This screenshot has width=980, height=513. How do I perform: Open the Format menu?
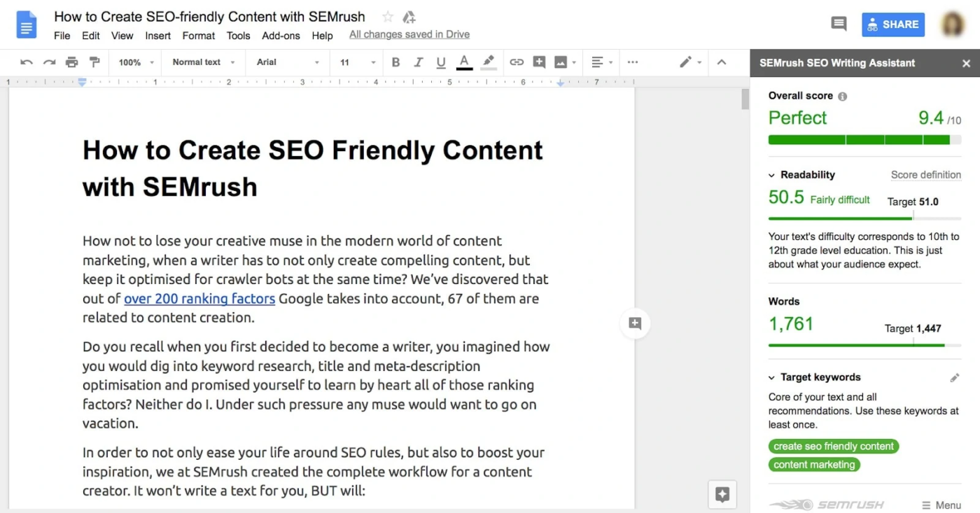pyautogui.click(x=199, y=36)
